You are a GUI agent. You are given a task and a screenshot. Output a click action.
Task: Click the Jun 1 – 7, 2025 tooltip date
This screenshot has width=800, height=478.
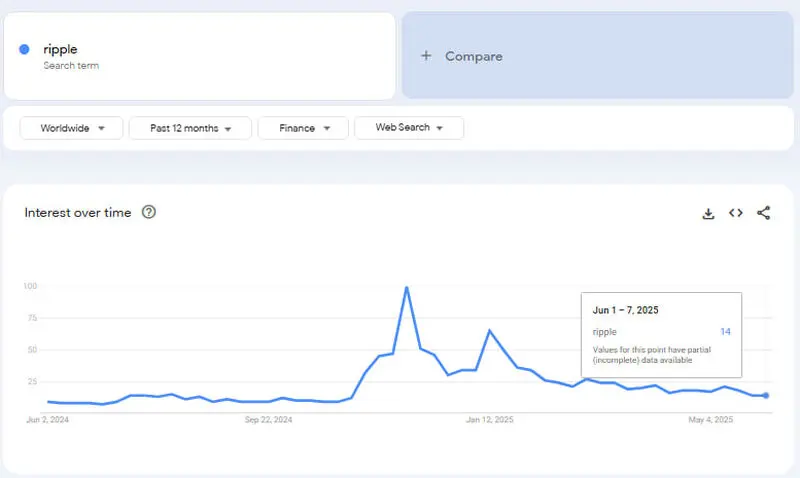626,310
